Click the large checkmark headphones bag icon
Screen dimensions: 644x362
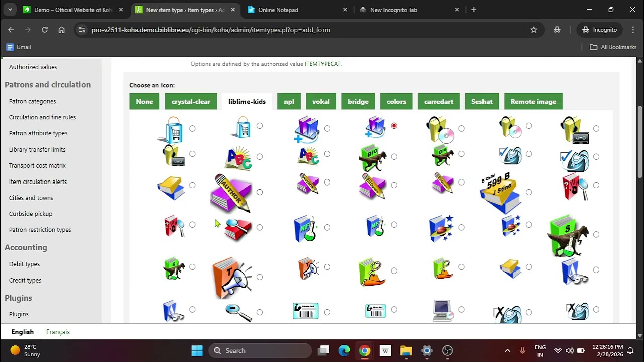pos(575,160)
